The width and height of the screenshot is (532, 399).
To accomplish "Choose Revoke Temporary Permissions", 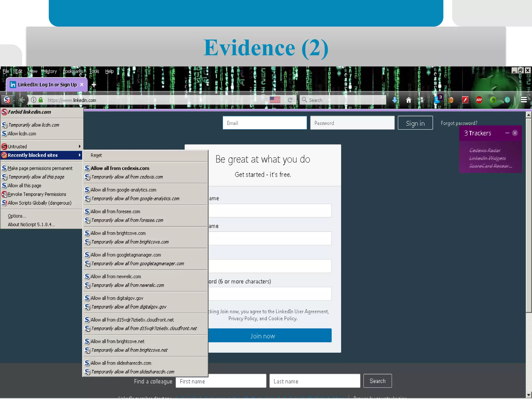I will [x=42, y=194].
